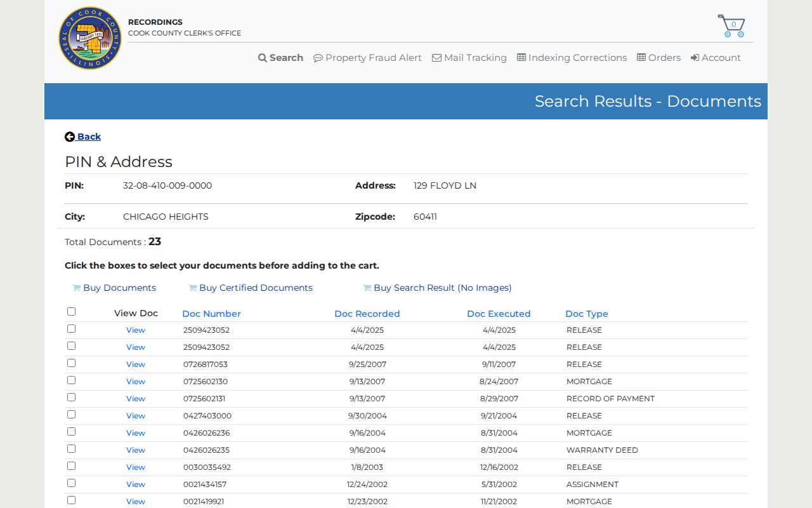Go to Mail Tracking
Viewport: 812px width, 508px height.
(x=469, y=58)
